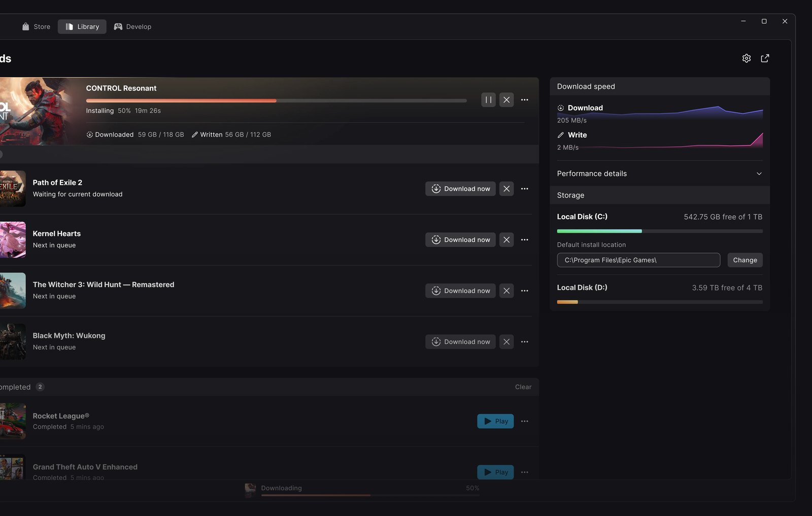Open more options for CONTROL Resonant
This screenshot has height=516, width=812.
(525, 100)
